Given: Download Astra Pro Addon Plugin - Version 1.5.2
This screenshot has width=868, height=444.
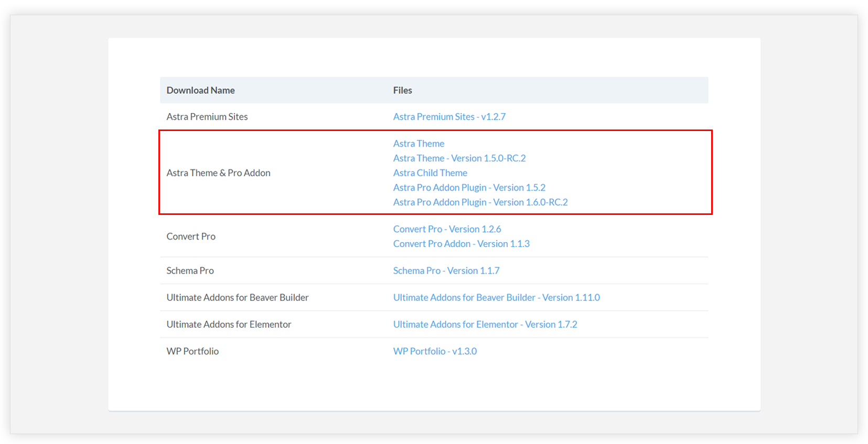Looking at the screenshot, I should click(x=469, y=188).
